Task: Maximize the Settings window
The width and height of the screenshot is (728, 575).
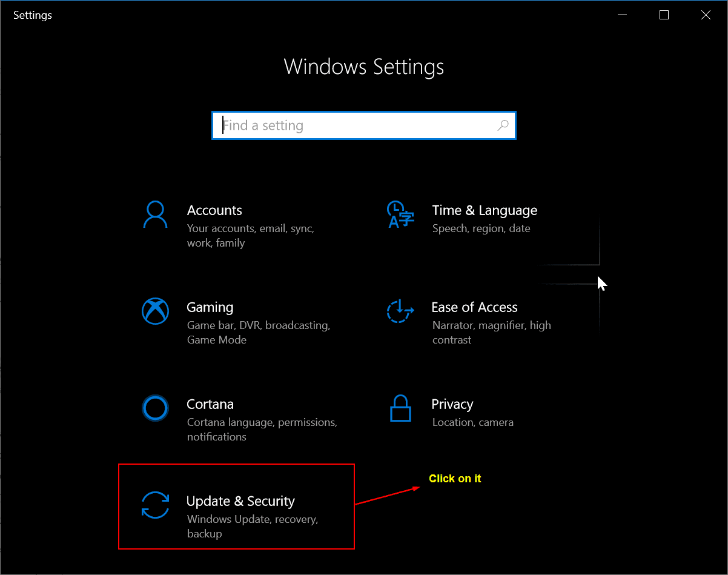Action: click(x=664, y=15)
